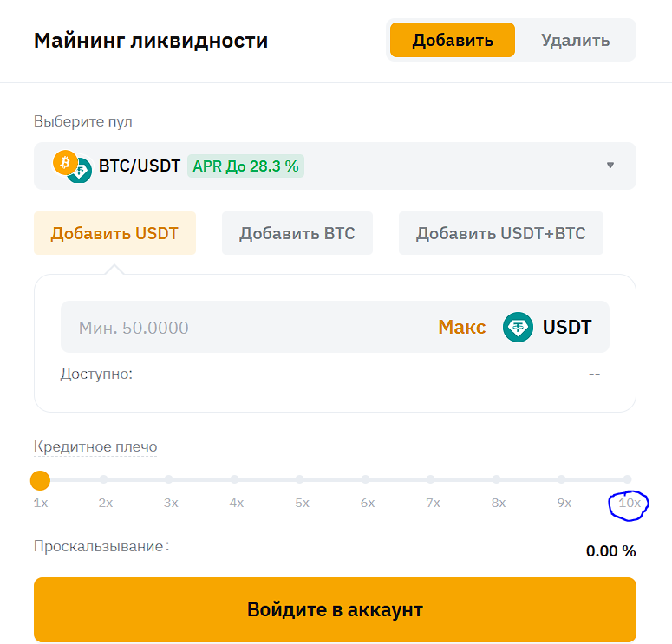The width and height of the screenshot is (672, 644).
Task: Choose the 2x leverage point
Action: coord(104,479)
